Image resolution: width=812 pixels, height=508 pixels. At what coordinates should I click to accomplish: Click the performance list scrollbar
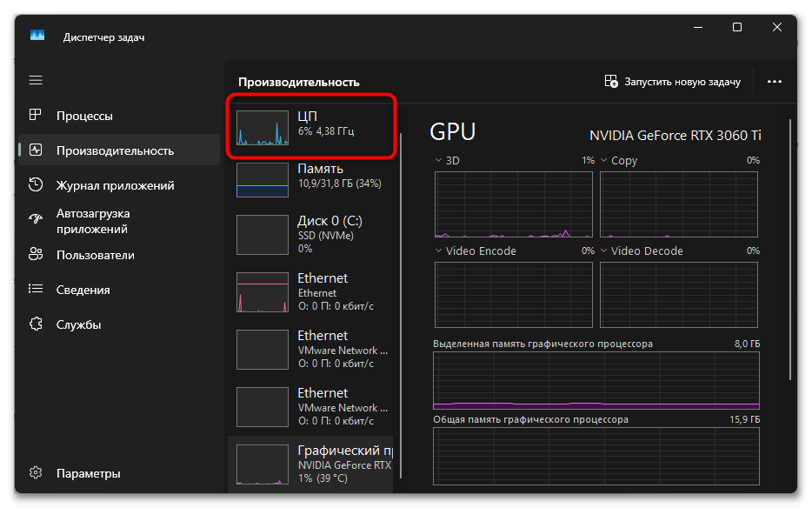click(401, 306)
